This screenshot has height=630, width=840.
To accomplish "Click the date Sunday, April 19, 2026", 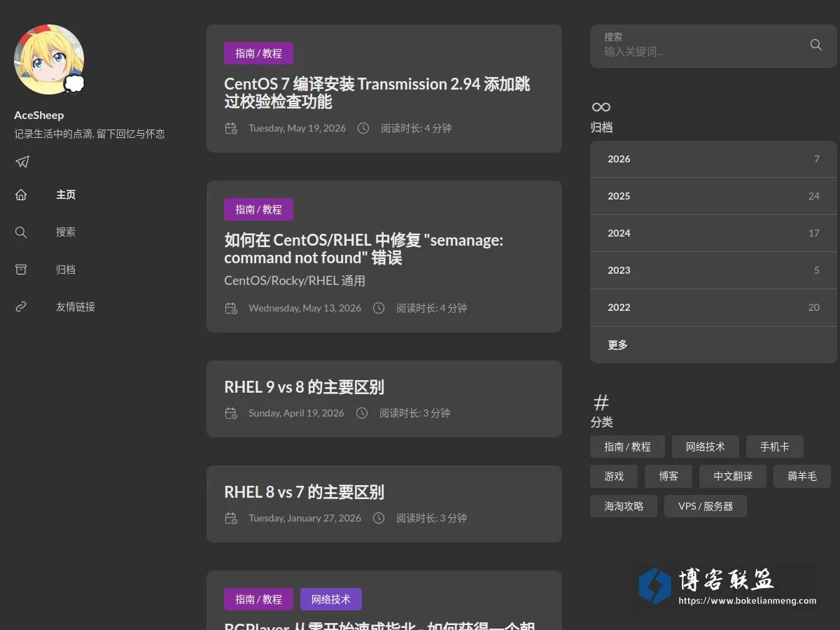I will pos(296,413).
